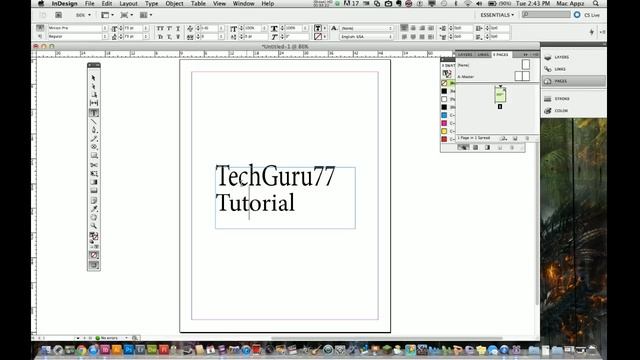
Task: Select the Pen tool
Action: [x=93, y=130]
